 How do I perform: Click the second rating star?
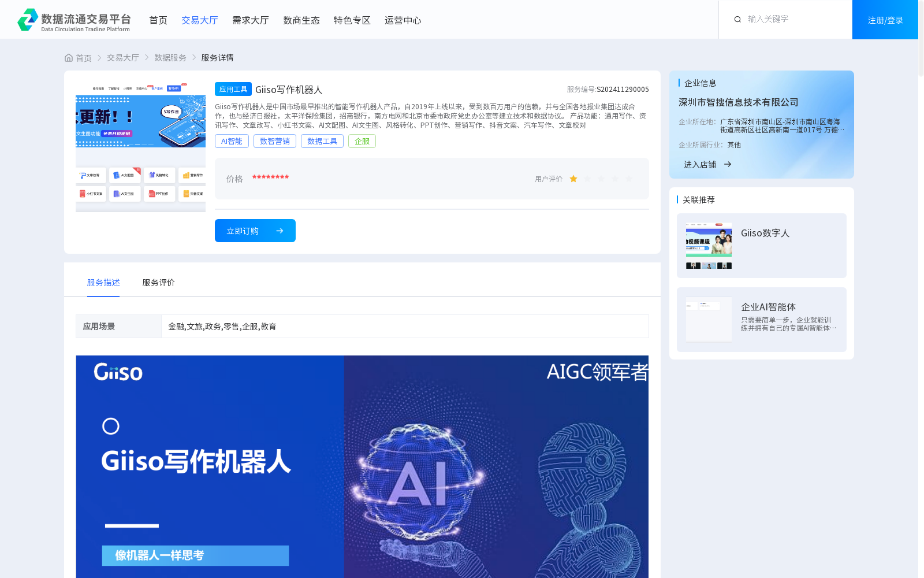pos(587,179)
